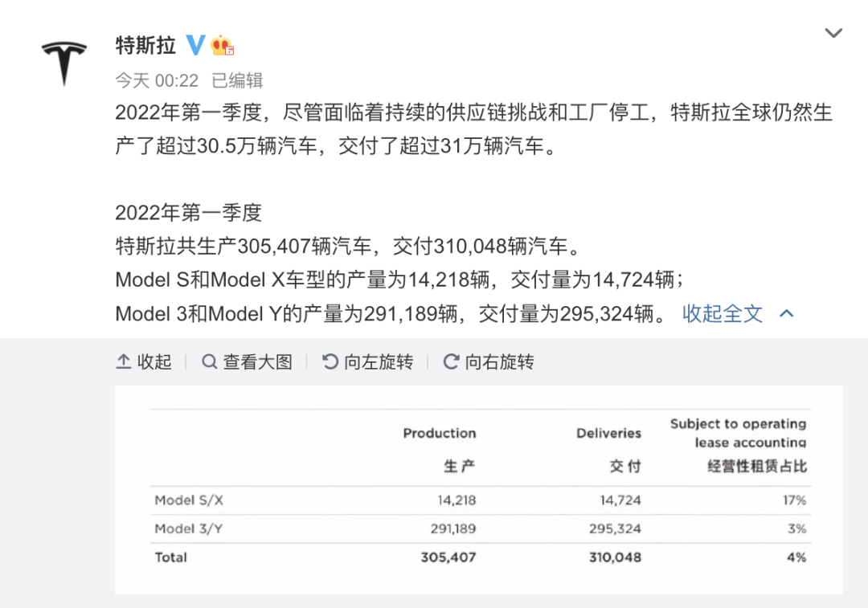
Task: Click the upward arrow icon beside 收起
Action: pos(124,362)
